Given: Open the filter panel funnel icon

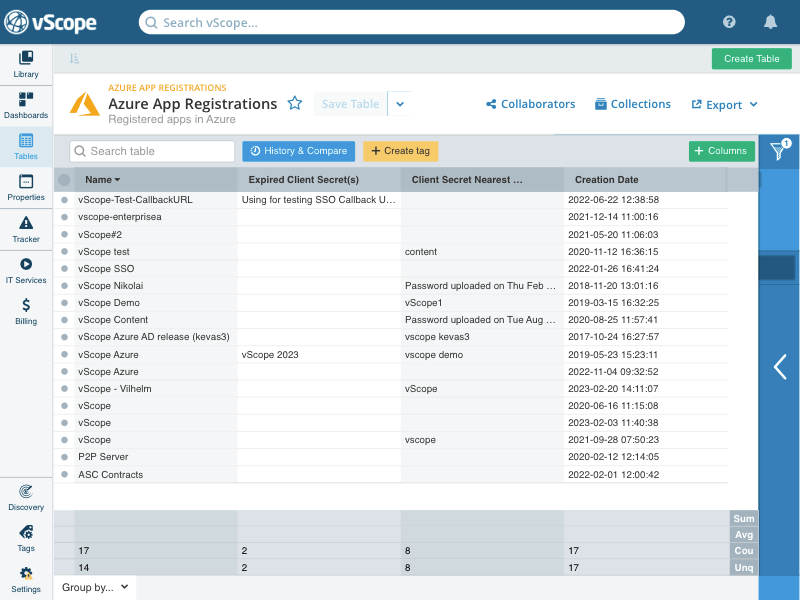Looking at the screenshot, I should (779, 151).
